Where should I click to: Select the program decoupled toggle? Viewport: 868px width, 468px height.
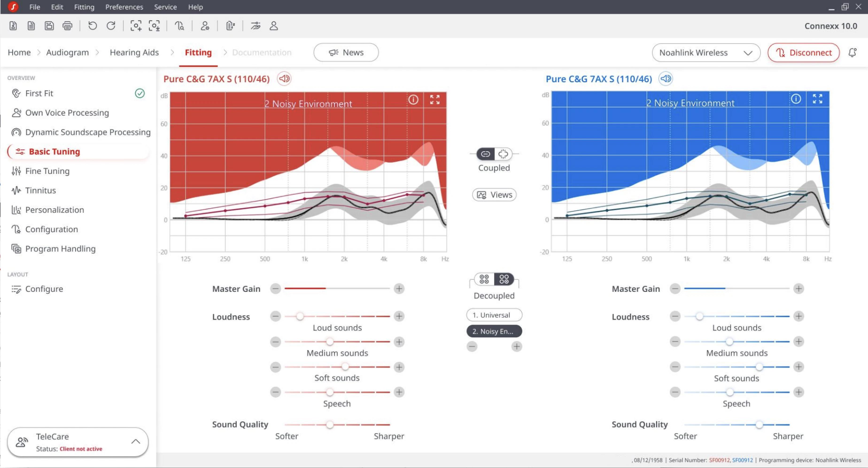pyautogui.click(x=504, y=279)
